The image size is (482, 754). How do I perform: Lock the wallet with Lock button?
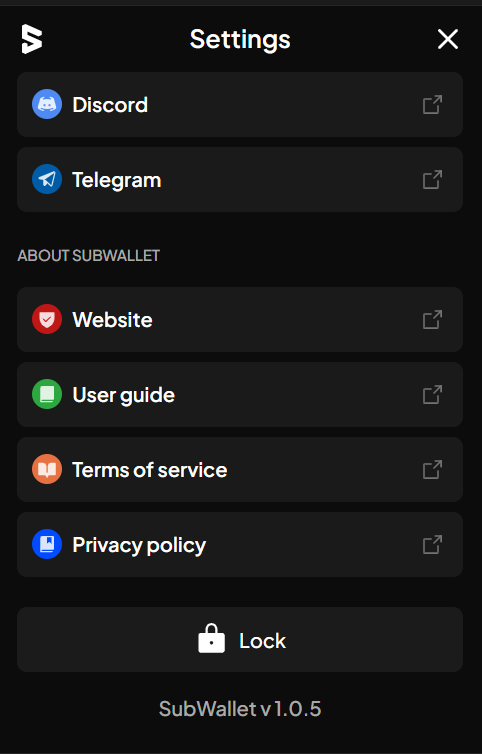point(240,640)
